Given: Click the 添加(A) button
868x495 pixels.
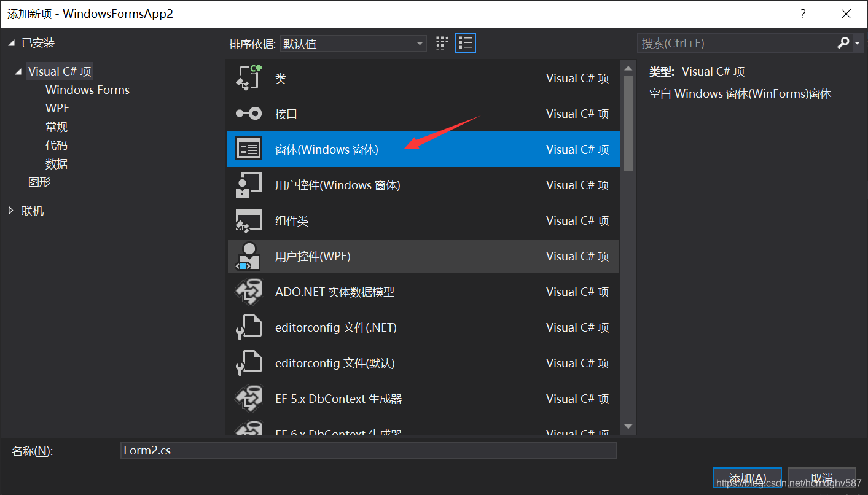Looking at the screenshot, I should (748, 478).
